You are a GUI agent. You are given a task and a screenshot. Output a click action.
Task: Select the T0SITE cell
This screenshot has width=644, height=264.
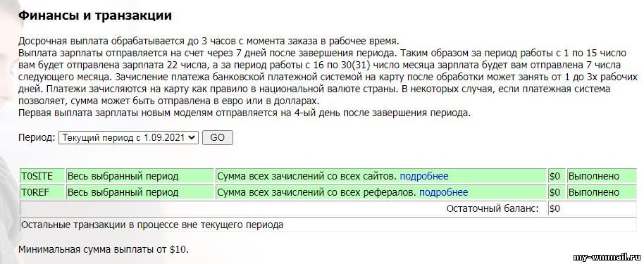[x=43, y=176]
